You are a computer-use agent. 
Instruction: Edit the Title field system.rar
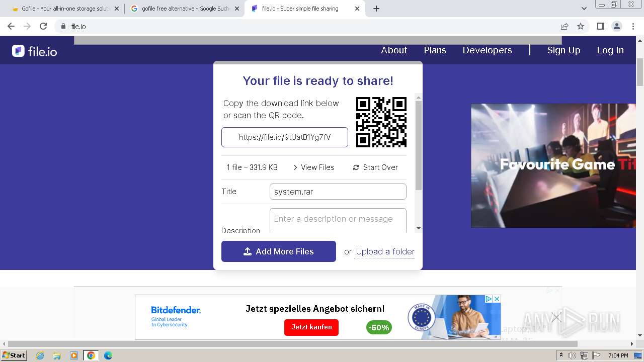[338, 192]
